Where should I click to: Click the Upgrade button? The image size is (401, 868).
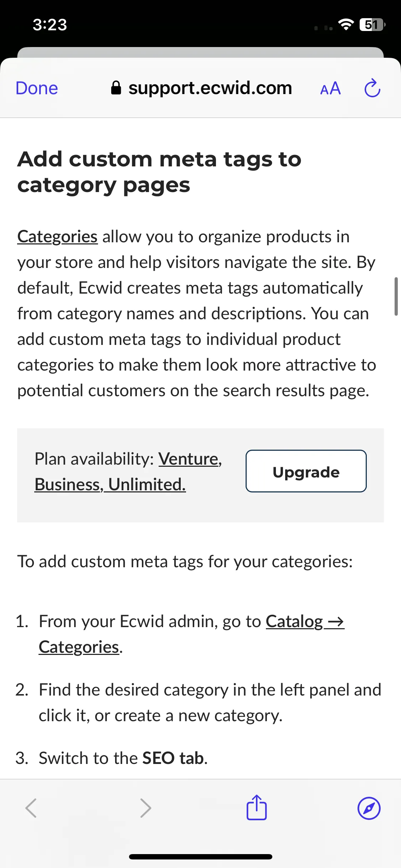tap(306, 471)
